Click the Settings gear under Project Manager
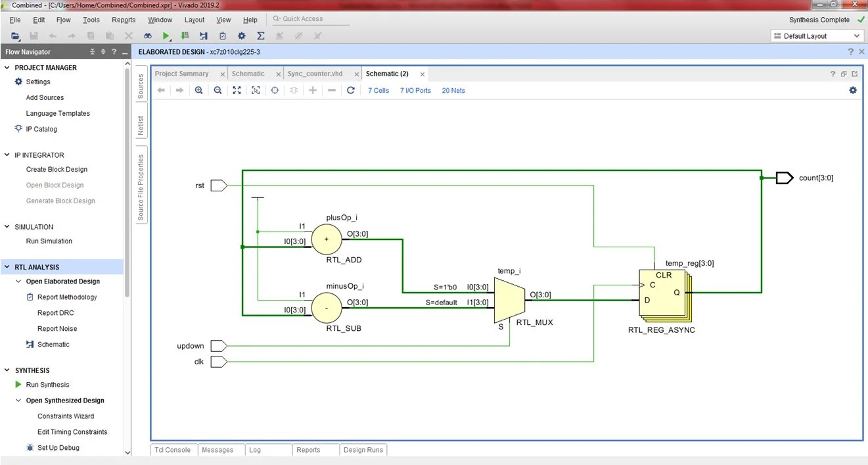868x465 pixels. [18, 82]
